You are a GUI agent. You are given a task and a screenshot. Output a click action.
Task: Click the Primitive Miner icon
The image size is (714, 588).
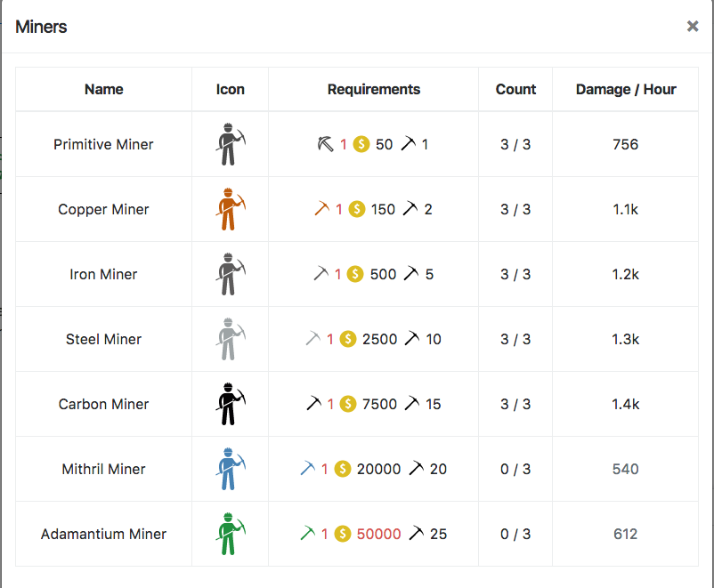coord(230,144)
